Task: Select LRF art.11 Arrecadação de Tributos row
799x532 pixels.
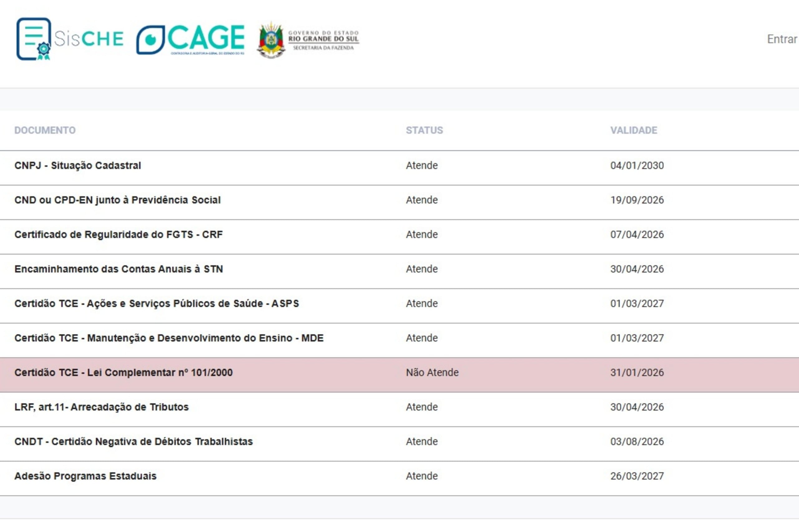Action: tap(101, 407)
